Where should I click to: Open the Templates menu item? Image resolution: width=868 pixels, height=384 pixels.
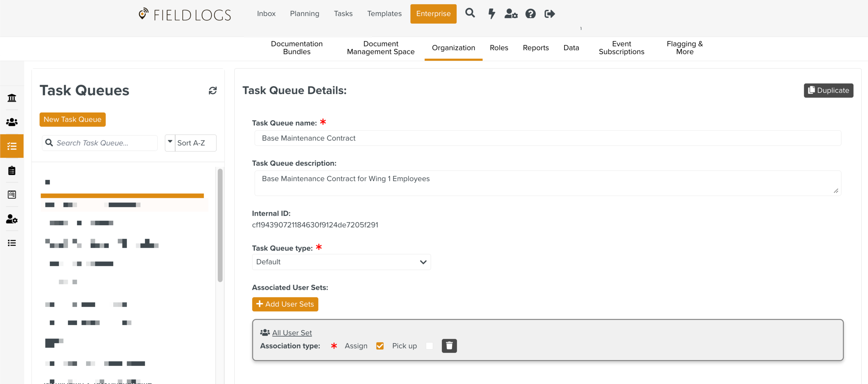(384, 14)
